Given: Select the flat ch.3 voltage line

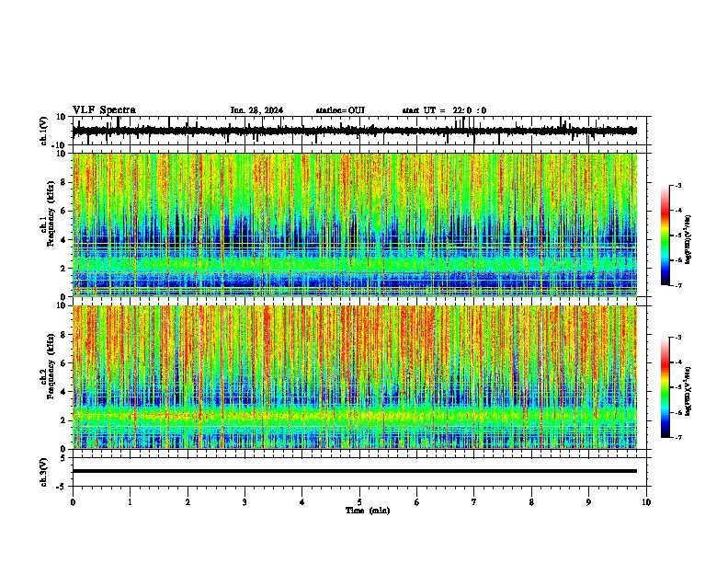Looking at the screenshot, I should (355, 471).
